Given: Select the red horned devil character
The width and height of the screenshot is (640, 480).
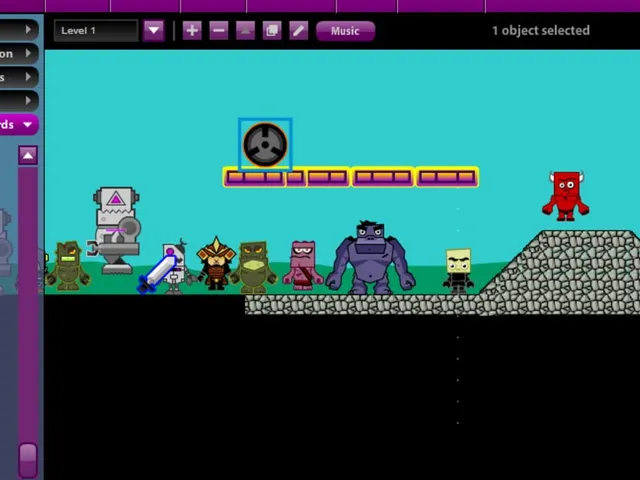Looking at the screenshot, I should tap(566, 196).
